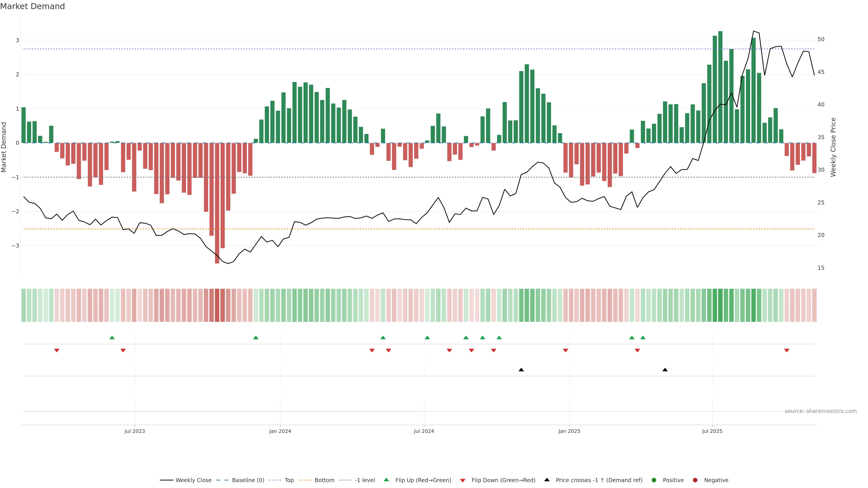Hide the Top dotted line legend
Image resolution: width=868 pixels, height=488 pixels.
pos(289,480)
